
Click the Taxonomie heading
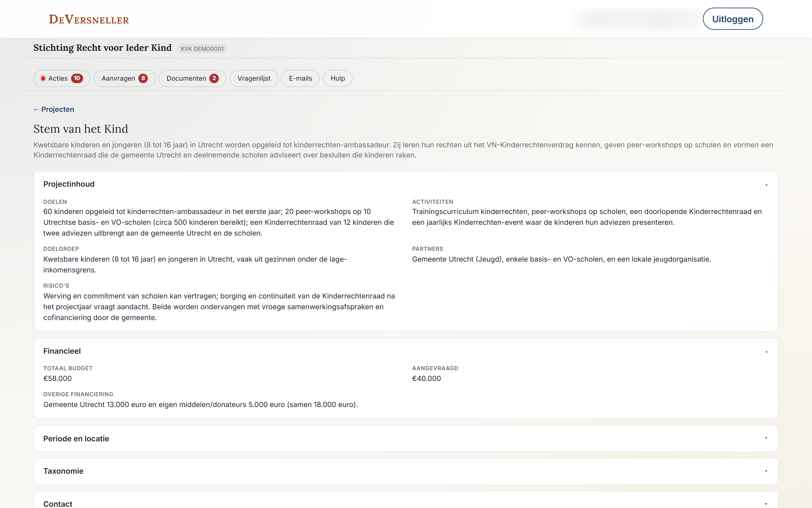click(x=63, y=471)
